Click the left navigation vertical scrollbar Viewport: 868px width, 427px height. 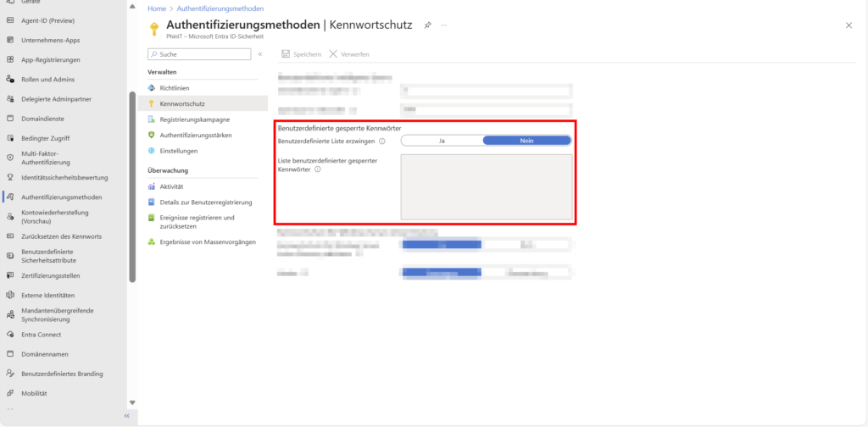click(x=131, y=186)
